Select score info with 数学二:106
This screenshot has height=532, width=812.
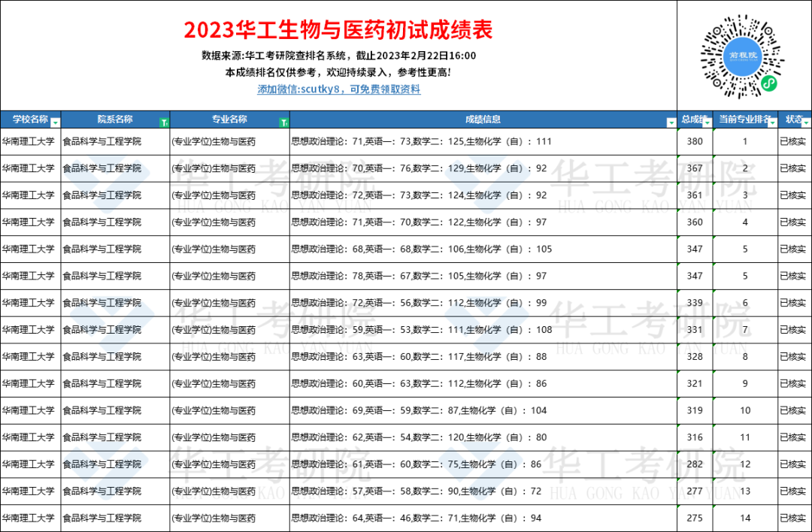click(x=483, y=249)
